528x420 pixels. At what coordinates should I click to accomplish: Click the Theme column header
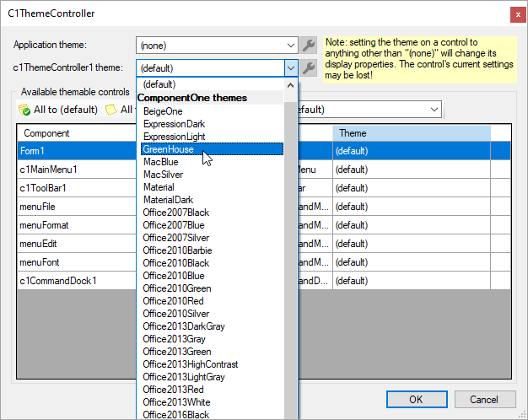tap(411, 133)
